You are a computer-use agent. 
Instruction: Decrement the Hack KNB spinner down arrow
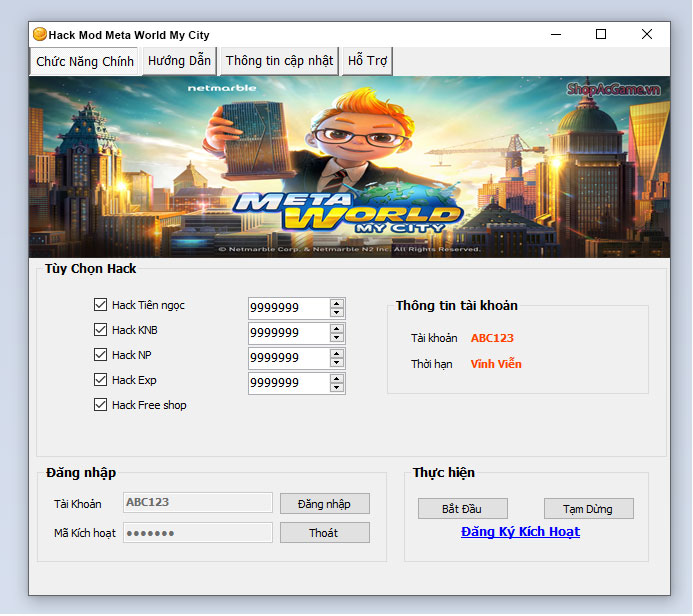pyautogui.click(x=337, y=338)
